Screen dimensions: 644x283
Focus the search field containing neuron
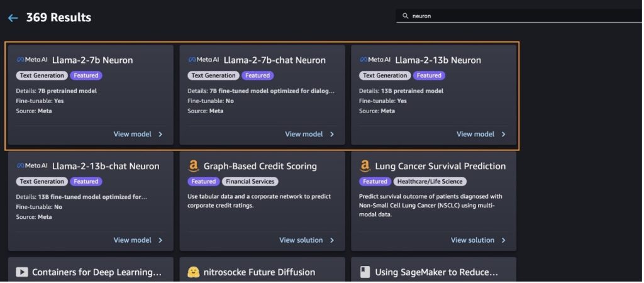(519, 16)
